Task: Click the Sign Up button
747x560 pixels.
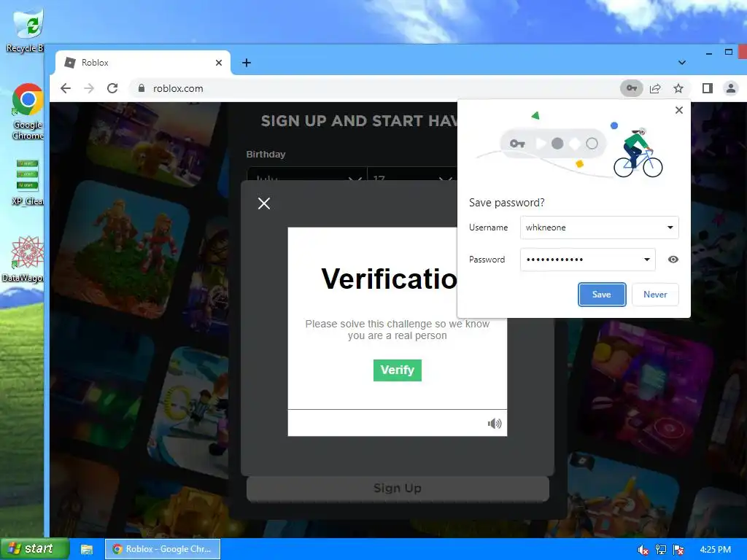Action: point(398,489)
